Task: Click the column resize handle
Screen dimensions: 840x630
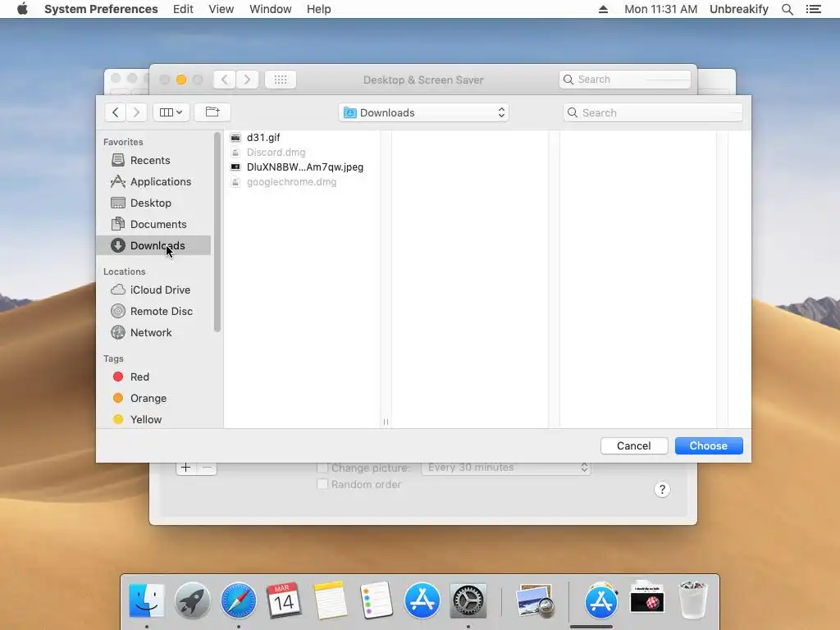Action: pos(386,422)
